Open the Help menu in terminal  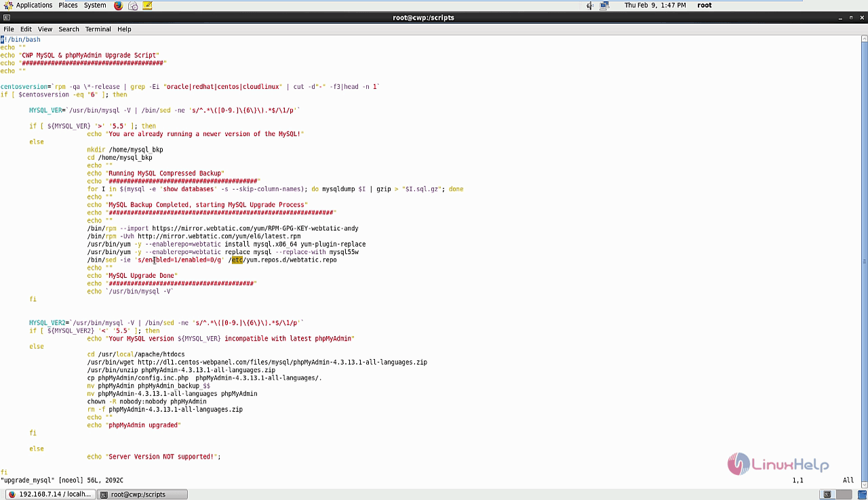[x=124, y=29]
